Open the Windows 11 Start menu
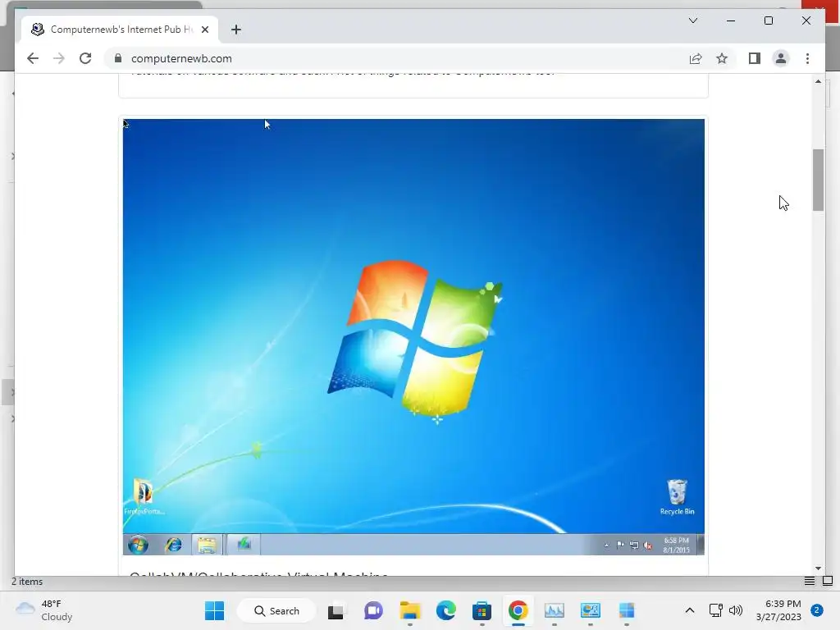This screenshot has height=630, width=840. [x=215, y=610]
